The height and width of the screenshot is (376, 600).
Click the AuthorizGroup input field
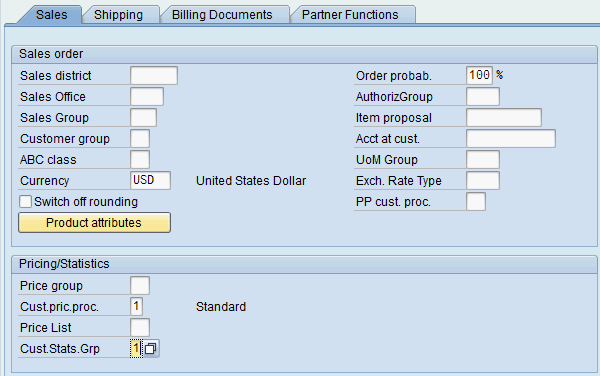tap(483, 96)
